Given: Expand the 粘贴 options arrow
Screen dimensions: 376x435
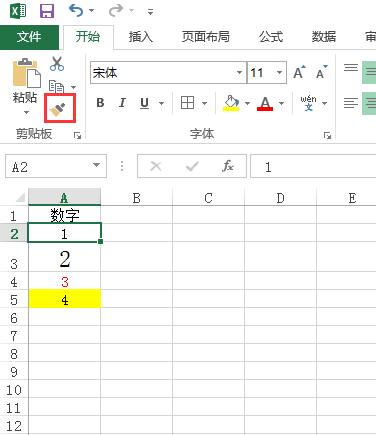Looking at the screenshot, I should pos(26,112).
